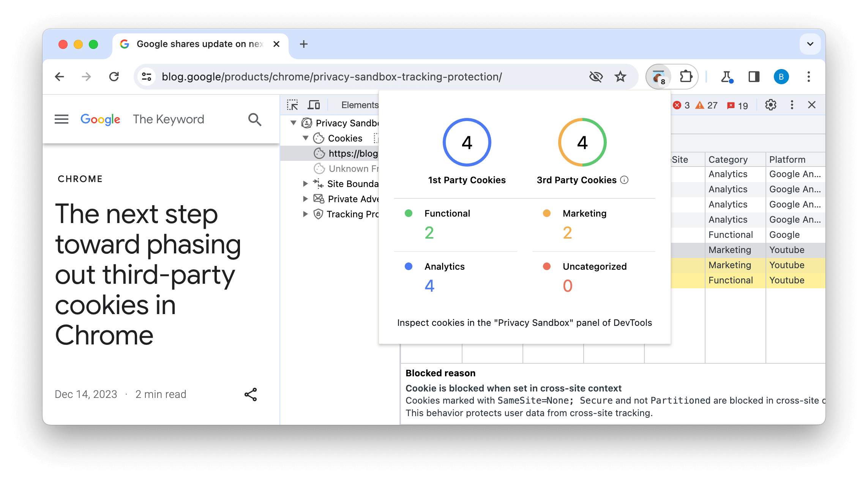Image resolution: width=868 pixels, height=481 pixels.
Task: Click the Privacy Sandbox panel icon
Action: coord(306,123)
